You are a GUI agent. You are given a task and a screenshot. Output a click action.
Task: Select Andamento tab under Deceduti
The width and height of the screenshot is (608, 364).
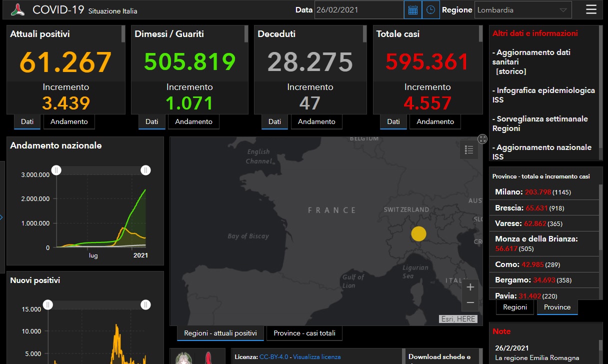316,121
